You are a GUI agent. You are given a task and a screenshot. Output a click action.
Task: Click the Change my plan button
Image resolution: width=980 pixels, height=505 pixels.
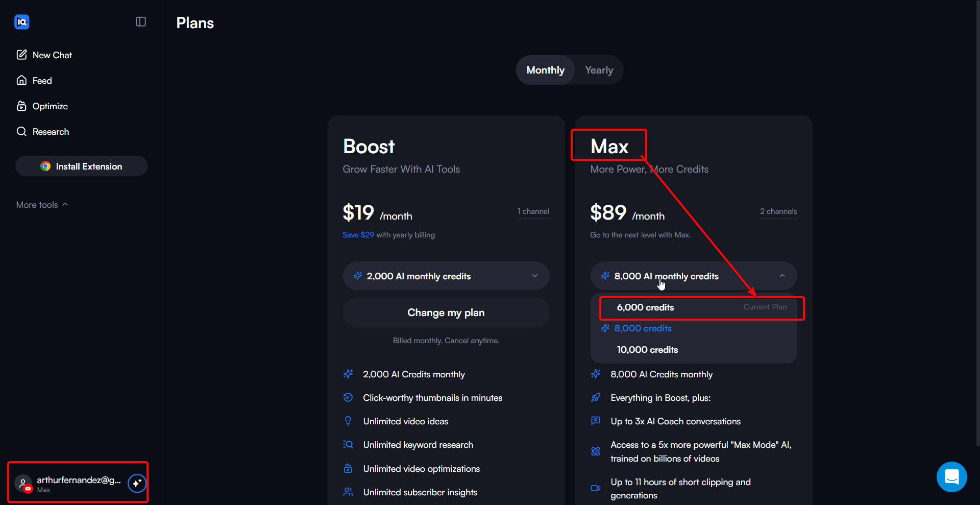point(446,312)
